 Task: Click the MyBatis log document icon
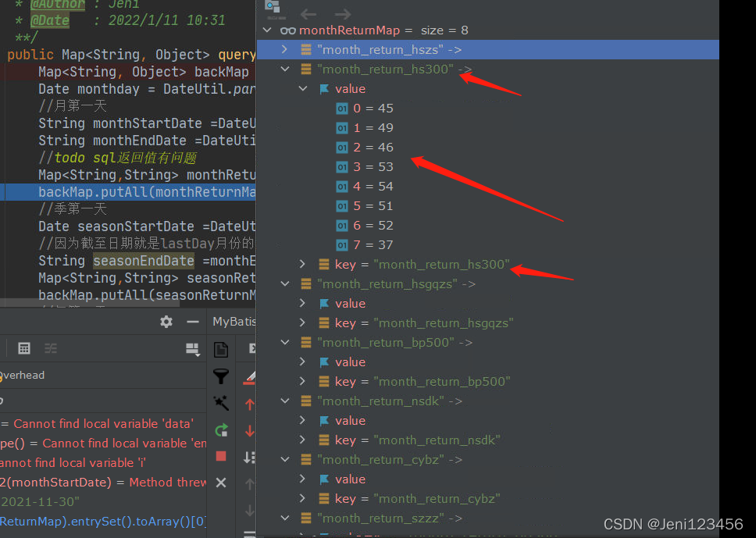point(221,350)
